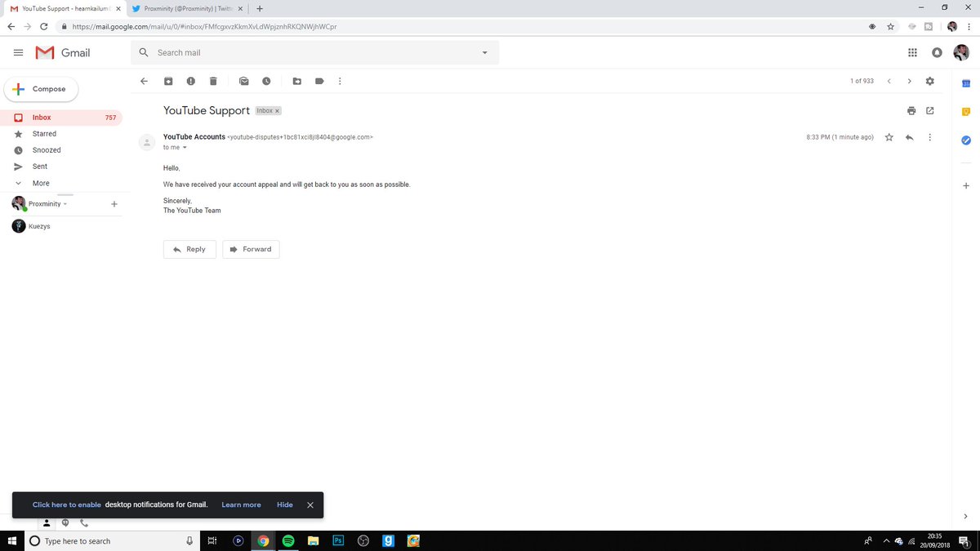This screenshot has height=551, width=980.
Task: Report spam using exclamation icon
Action: (190, 81)
